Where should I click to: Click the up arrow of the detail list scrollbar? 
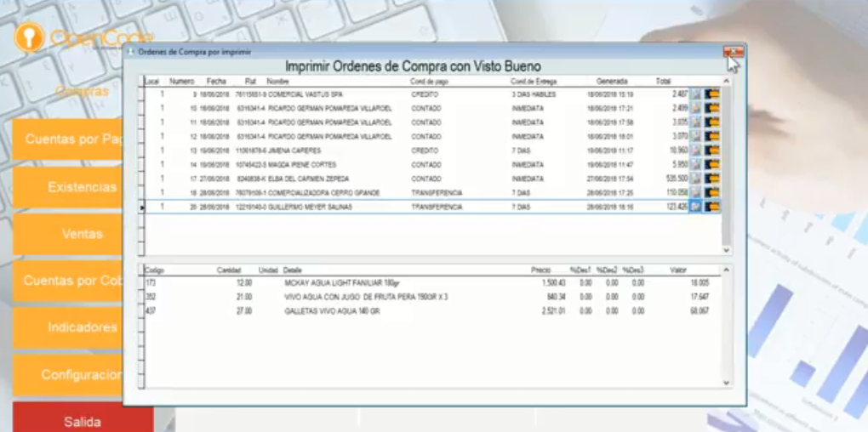(726, 269)
